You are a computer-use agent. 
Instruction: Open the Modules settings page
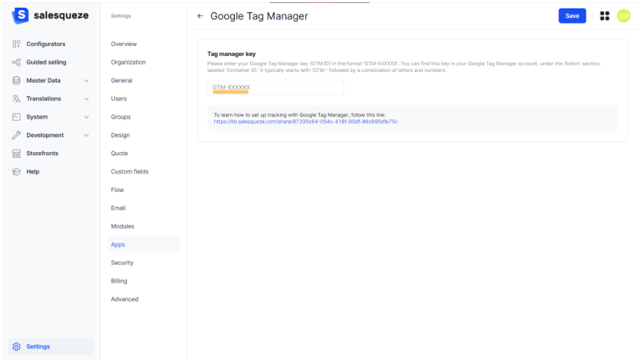122,226
